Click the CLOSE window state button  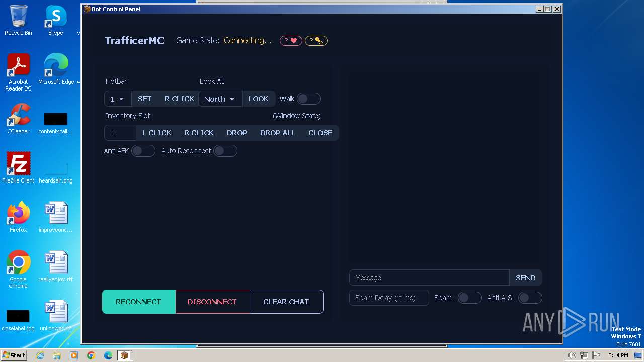point(320,133)
